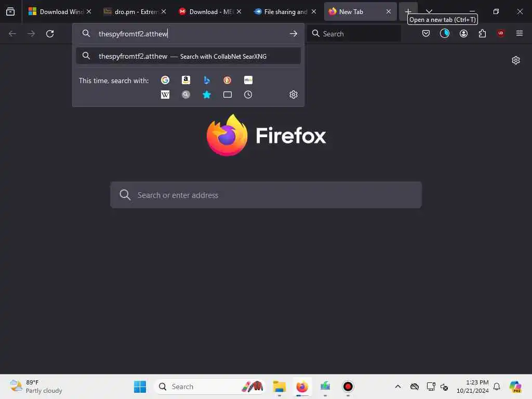Open the red record app in taskbar

[x=348, y=387]
